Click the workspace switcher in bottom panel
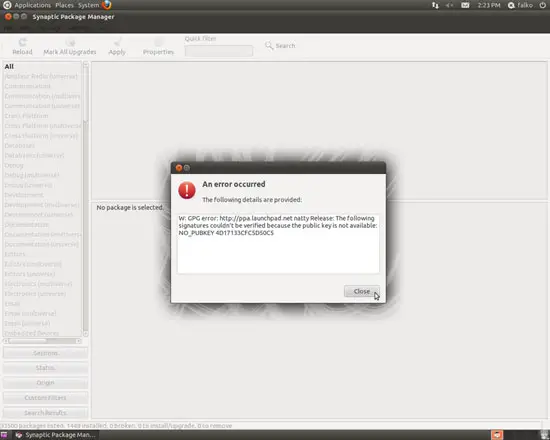 click(x=497, y=435)
